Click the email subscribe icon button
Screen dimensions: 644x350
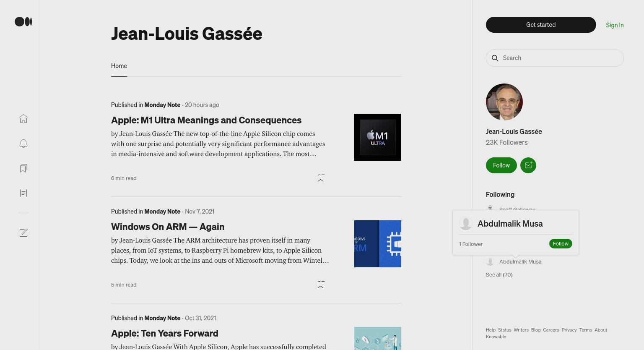coord(528,165)
